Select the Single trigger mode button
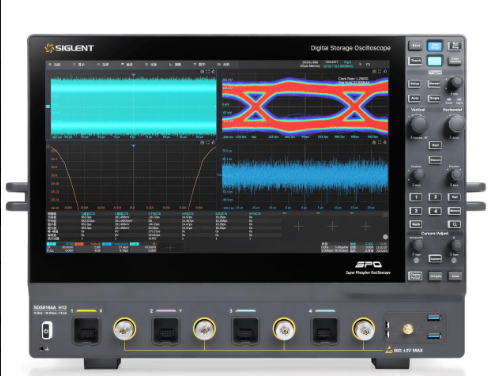The image size is (490, 376). click(435, 98)
